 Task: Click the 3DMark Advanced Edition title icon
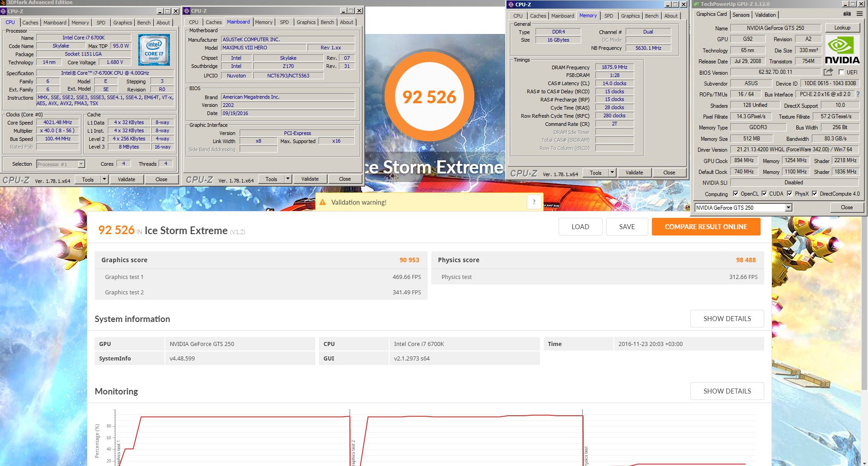tap(3, 2)
